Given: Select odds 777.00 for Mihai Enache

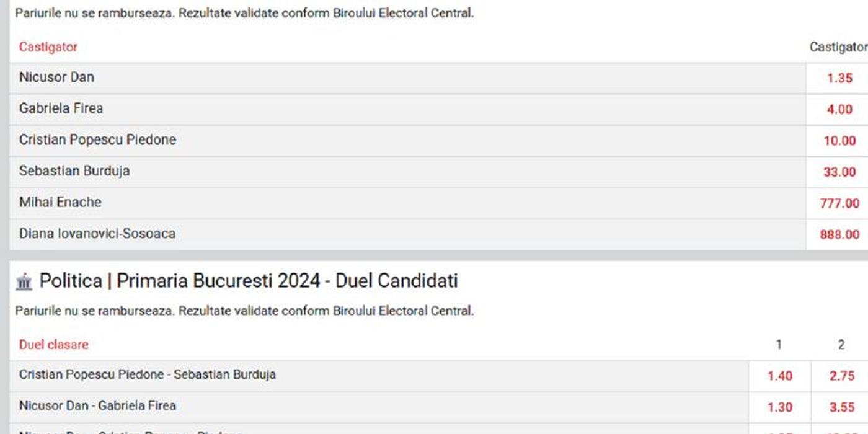Looking at the screenshot, I should pos(841,202).
